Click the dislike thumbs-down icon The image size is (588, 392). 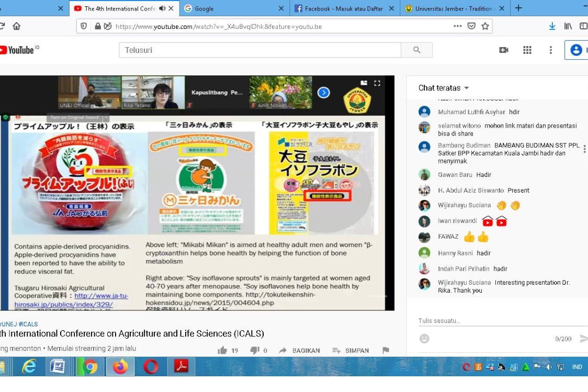(255, 350)
